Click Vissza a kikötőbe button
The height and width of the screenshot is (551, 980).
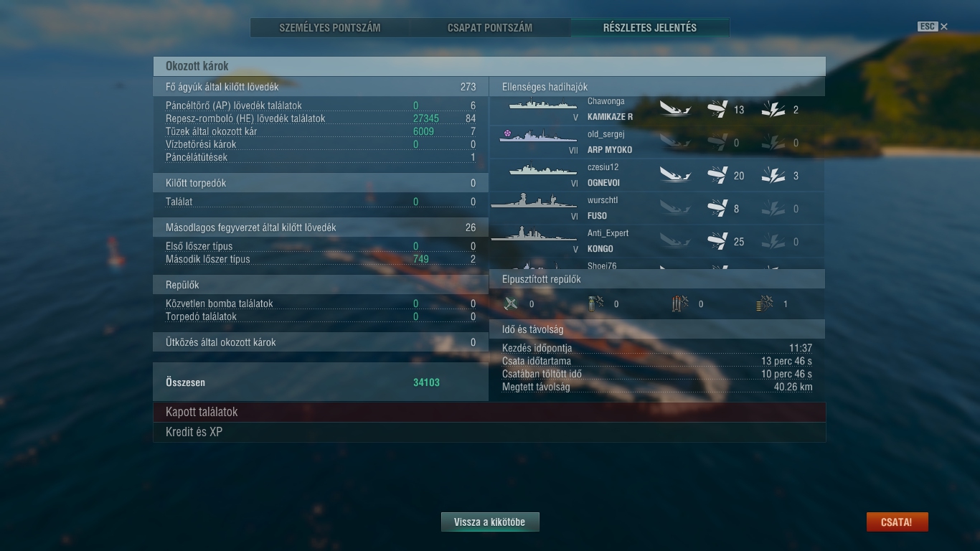(490, 522)
